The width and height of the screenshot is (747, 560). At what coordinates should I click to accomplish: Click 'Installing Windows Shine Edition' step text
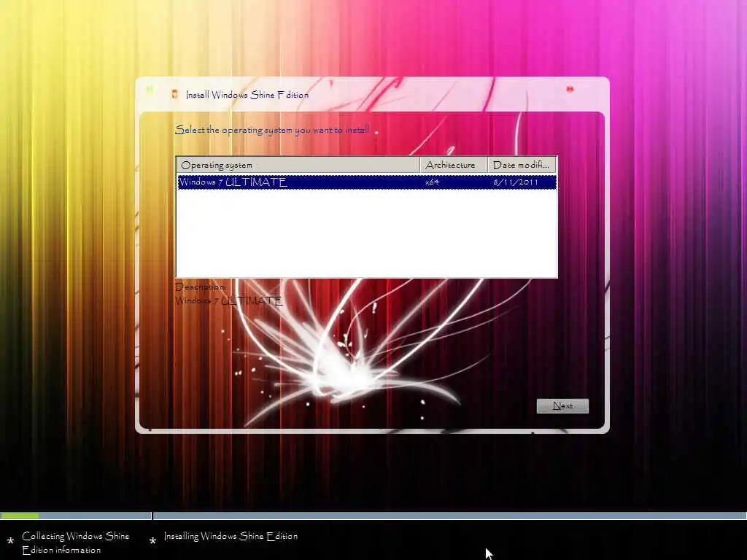(231, 536)
